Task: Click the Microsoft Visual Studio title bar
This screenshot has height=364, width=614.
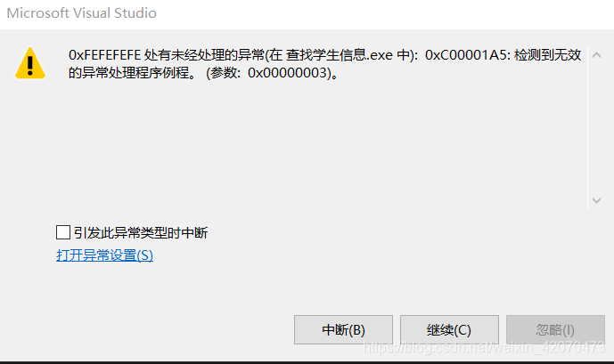Action: click(x=307, y=14)
